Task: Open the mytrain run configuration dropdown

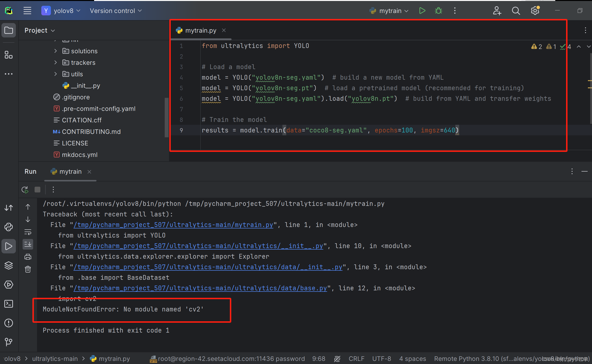Action: 389,11
